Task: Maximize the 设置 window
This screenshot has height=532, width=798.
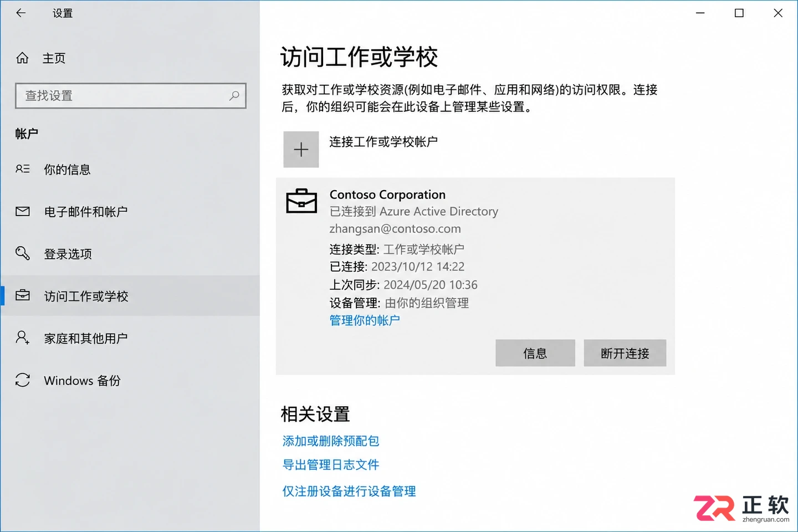Action: [x=739, y=13]
